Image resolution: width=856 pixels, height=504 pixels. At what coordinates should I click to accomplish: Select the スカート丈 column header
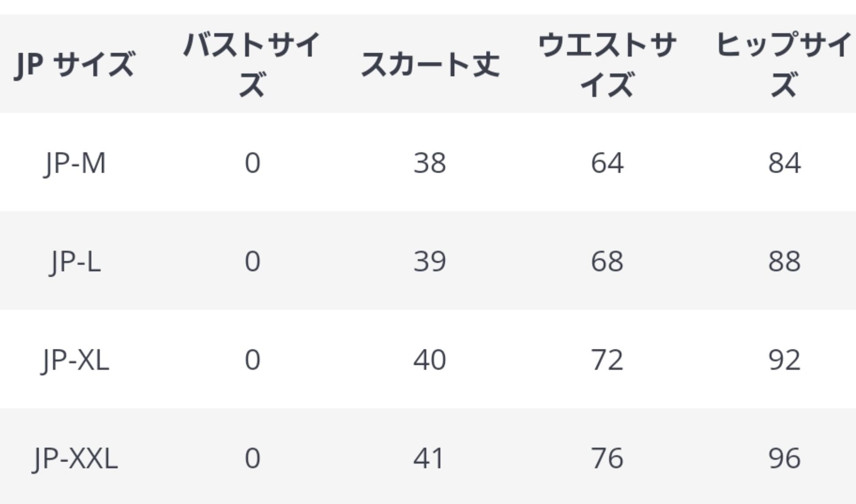coord(430,64)
